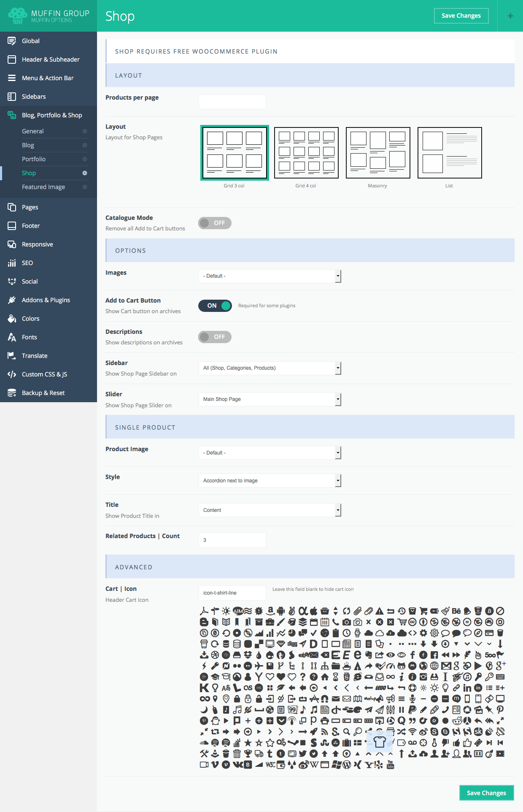Focus the Products per page field
Screen dimensions: 523x812
[x=232, y=102]
